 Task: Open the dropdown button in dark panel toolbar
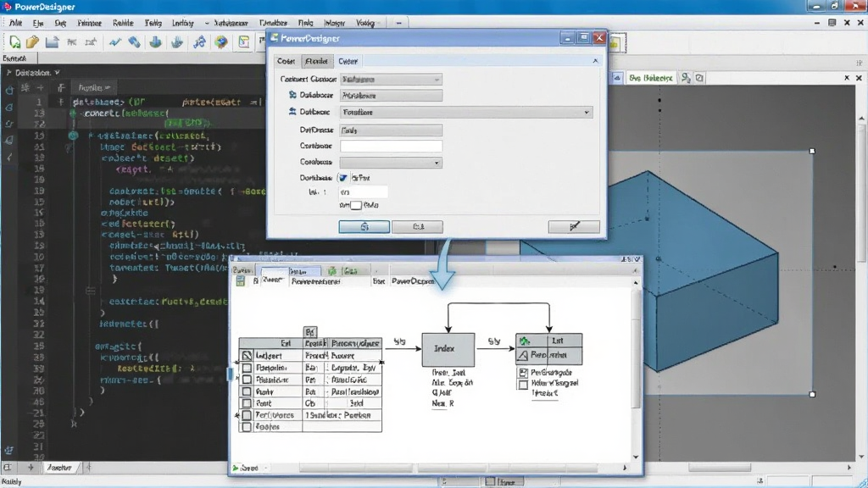(x=93, y=87)
